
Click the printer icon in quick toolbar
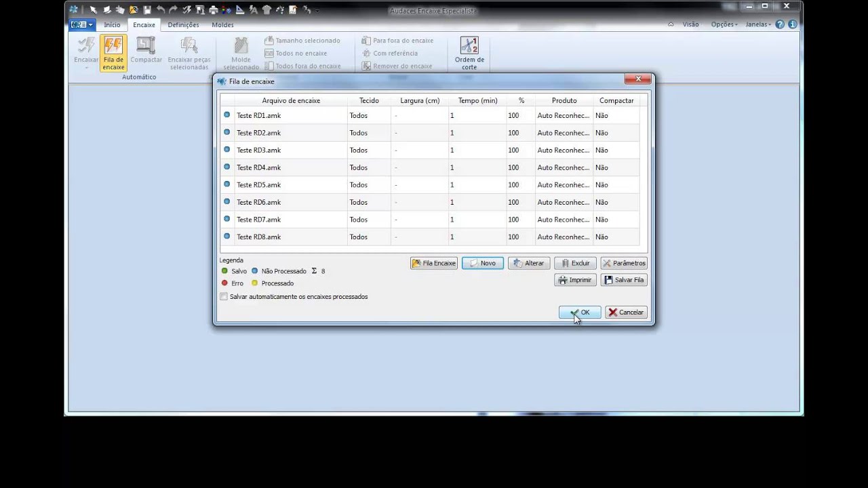214,9
